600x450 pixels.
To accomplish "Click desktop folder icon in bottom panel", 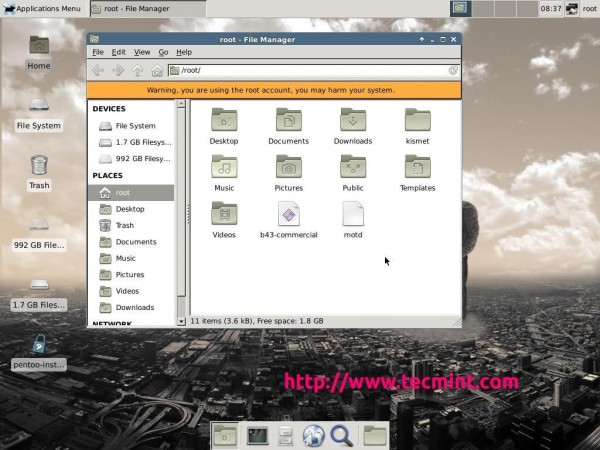I will click(x=225, y=435).
